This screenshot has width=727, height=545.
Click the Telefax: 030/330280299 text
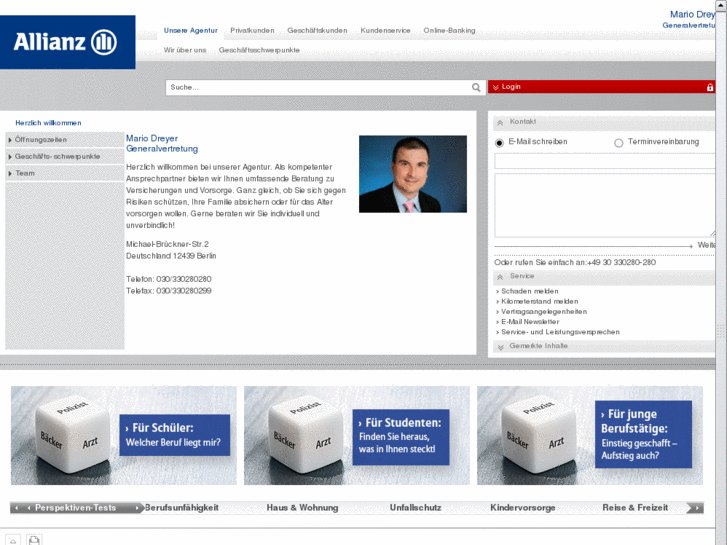click(x=169, y=291)
